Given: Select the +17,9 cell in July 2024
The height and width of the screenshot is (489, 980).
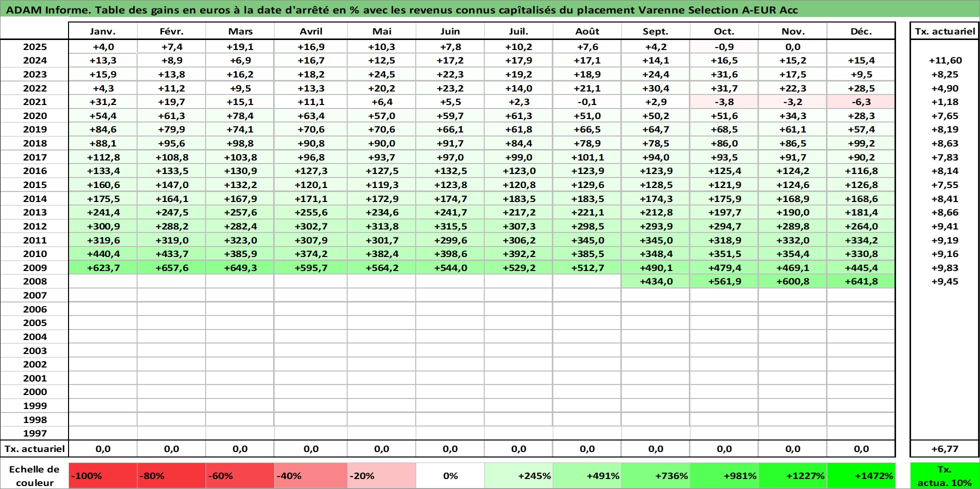Looking at the screenshot, I should tap(518, 60).
